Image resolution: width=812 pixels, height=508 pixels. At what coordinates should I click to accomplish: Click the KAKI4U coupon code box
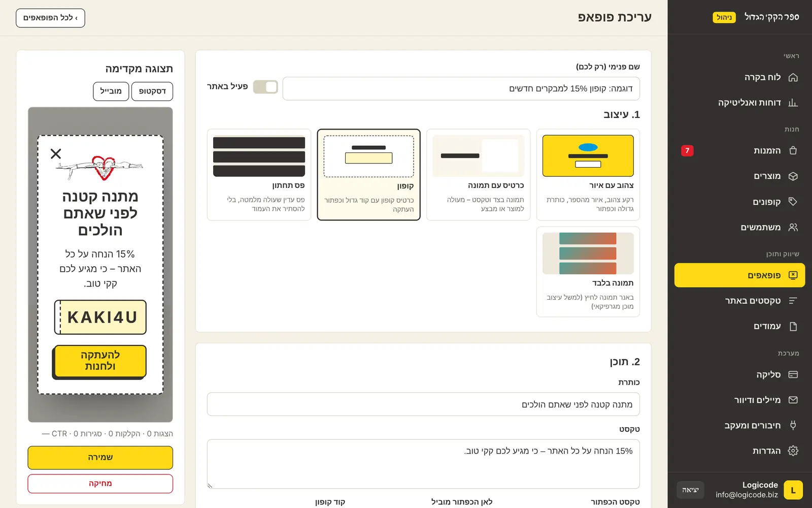pos(100,317)
